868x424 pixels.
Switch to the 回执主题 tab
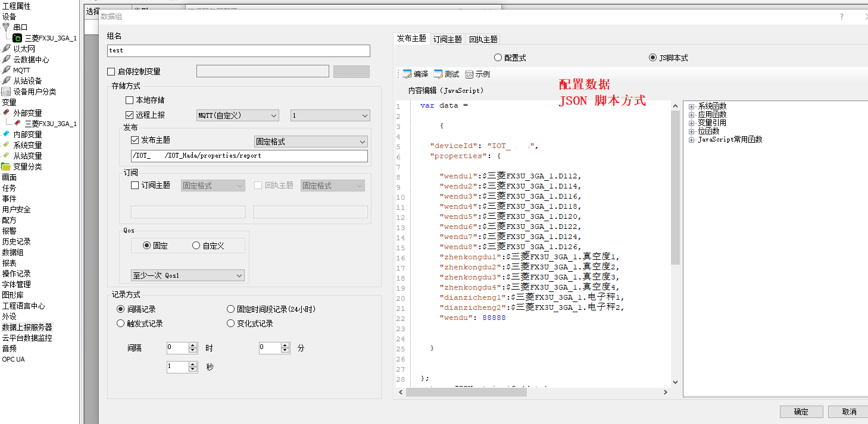click(483, 39)
